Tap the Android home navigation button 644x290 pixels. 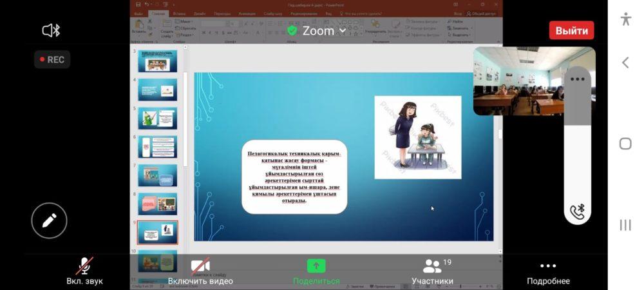click(625, 144)
